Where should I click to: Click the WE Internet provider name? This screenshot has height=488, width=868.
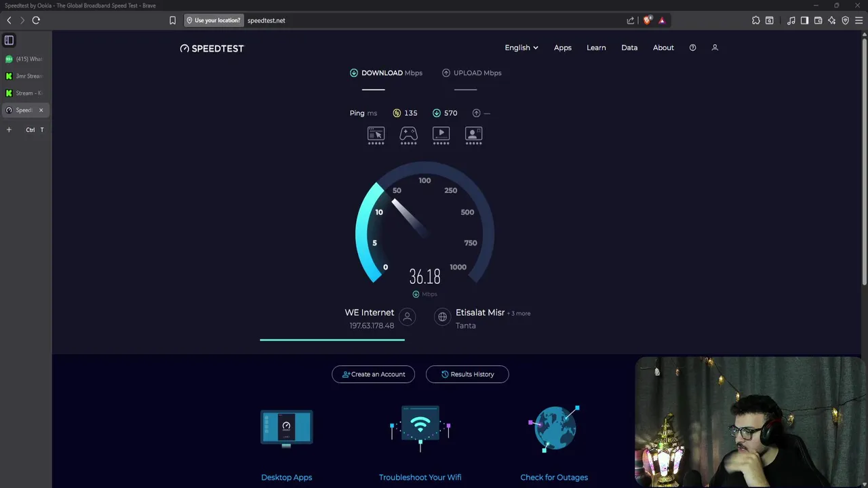pyautogui.click(x=369, y=312)
